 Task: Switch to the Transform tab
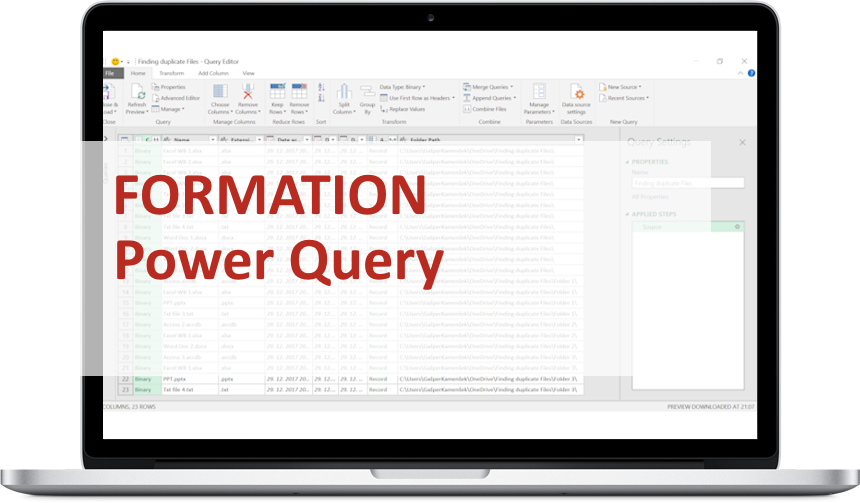click(171, 73)
